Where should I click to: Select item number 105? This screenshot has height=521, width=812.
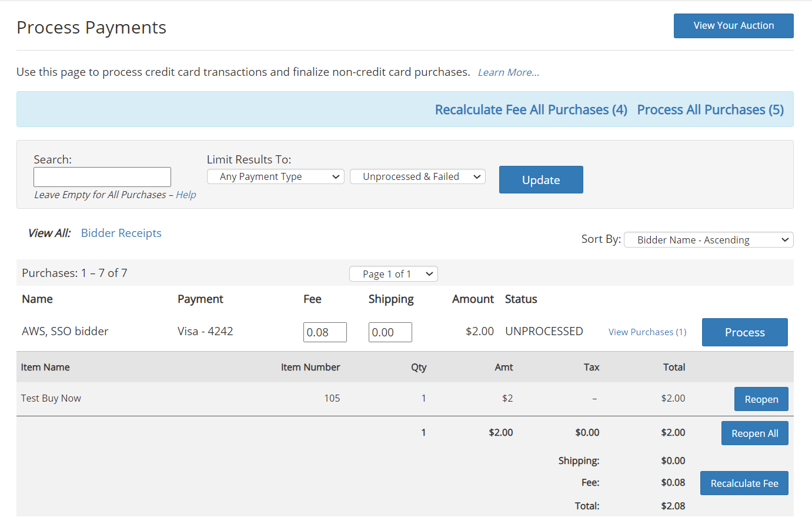332,398
